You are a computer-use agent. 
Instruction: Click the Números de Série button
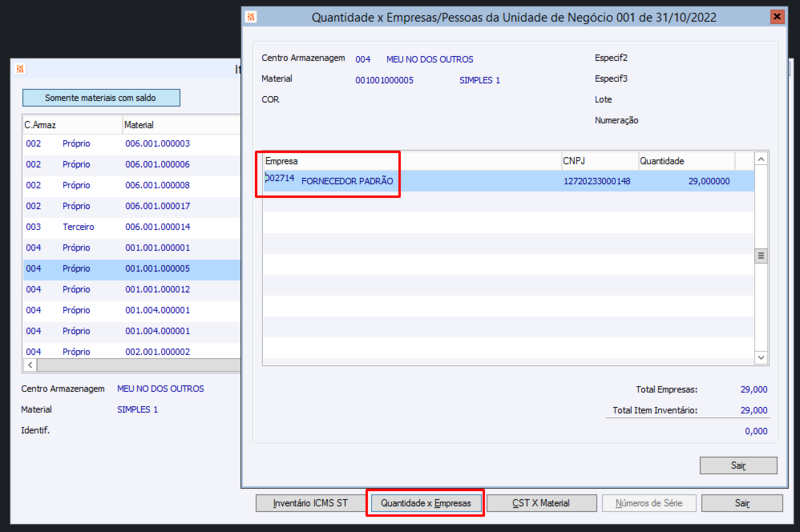(x=649, y=503)
